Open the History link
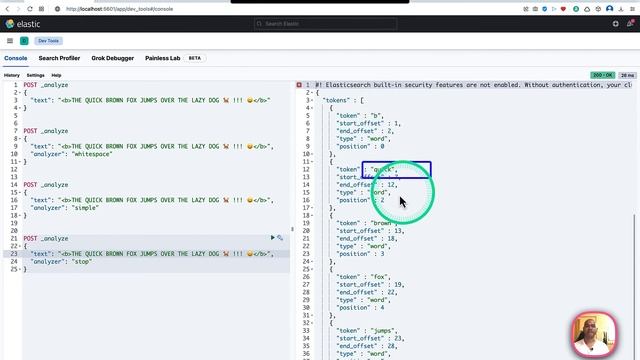 12,76
